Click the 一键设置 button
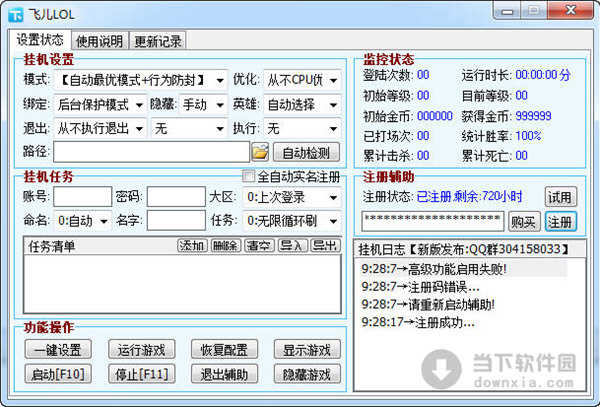 tap(58, 349)
